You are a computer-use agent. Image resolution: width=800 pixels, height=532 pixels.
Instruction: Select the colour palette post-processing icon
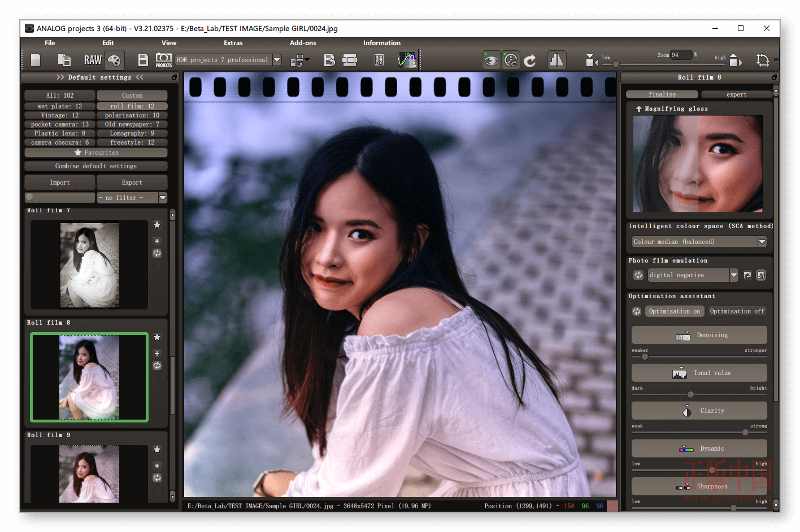(x=115, y=60)
